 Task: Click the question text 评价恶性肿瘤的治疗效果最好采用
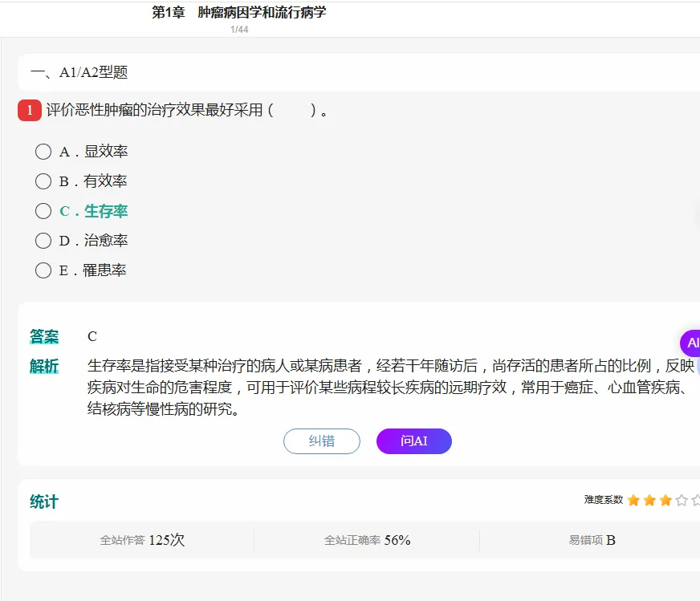click(x=154, y=110)
